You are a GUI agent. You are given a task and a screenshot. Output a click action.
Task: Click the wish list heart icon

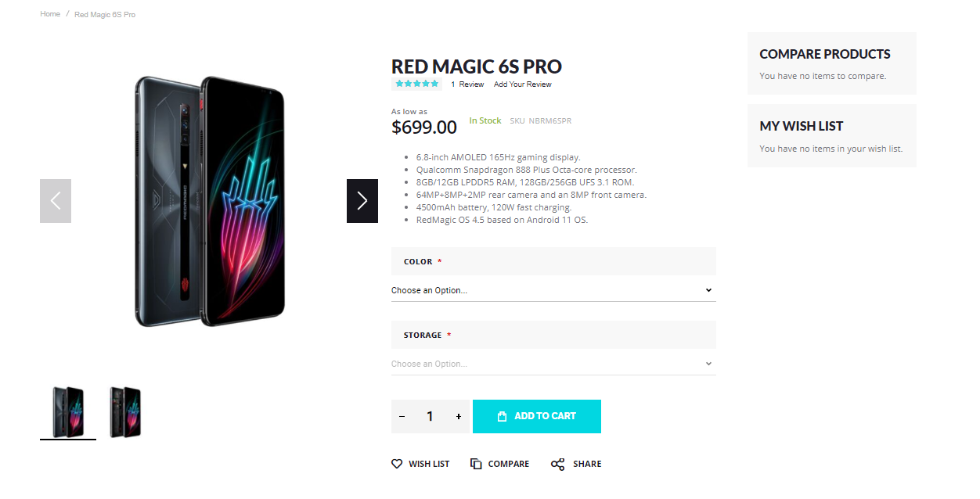click(397, 464)
